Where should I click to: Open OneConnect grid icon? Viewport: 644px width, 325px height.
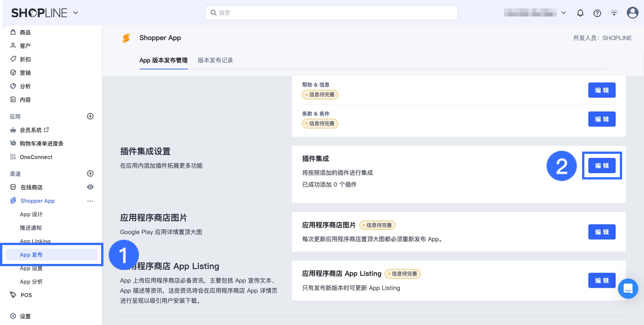(x=13, y=157)
